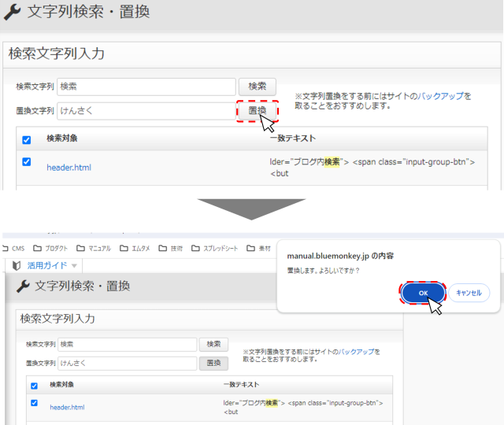Toggle the lower 検索対象 header checkbox
Image resolution: width=504 pixels, height=425 pixels.
coord(34,386)
